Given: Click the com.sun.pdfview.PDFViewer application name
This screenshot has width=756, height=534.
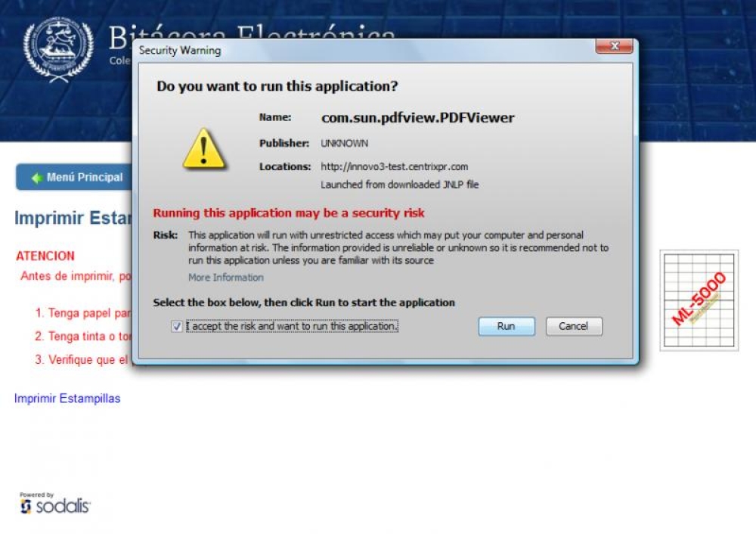Looking at the screenshot, I should (x=417, y=118).
